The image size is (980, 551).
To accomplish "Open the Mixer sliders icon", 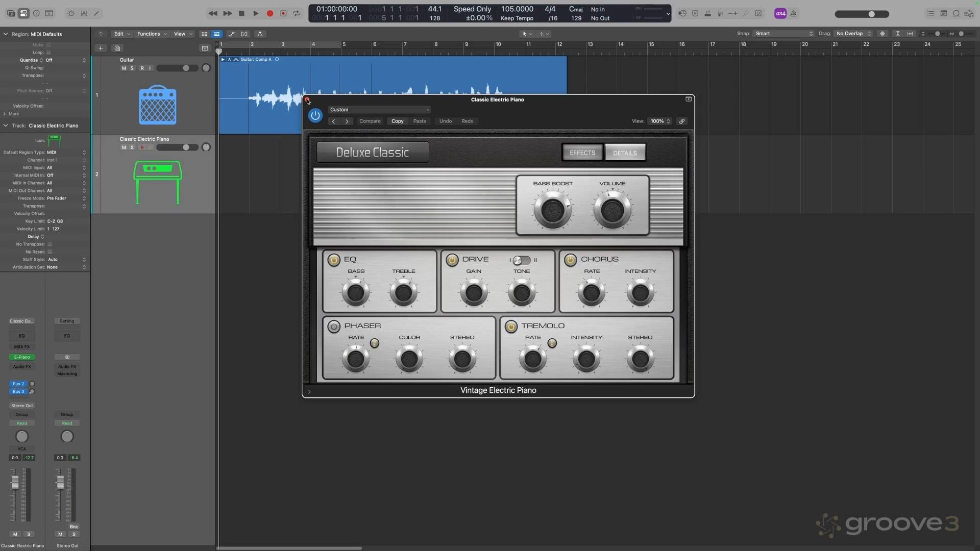I will click(x=84, y=13).
